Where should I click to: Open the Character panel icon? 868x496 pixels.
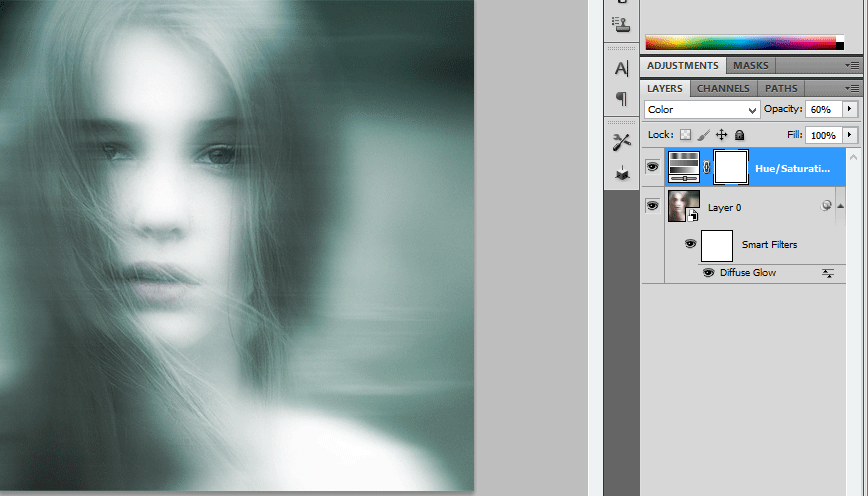622,69
